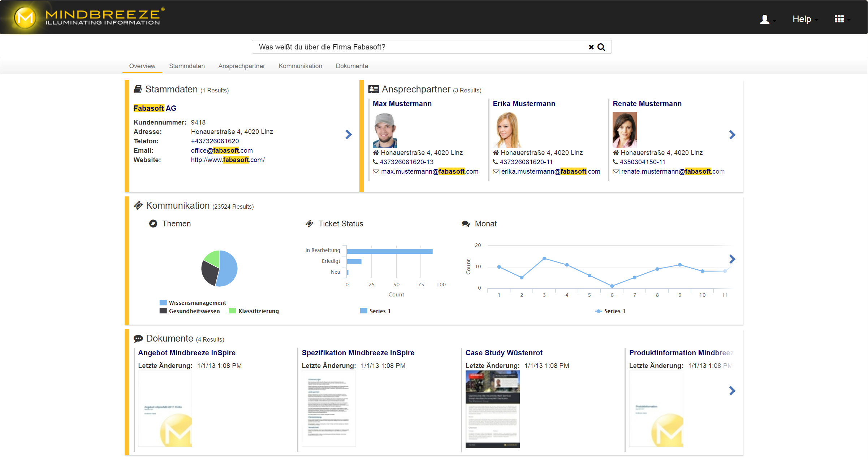Switch to the Kommunikation tab
This screenshot has width=868, height=460.
click(300, 66)
